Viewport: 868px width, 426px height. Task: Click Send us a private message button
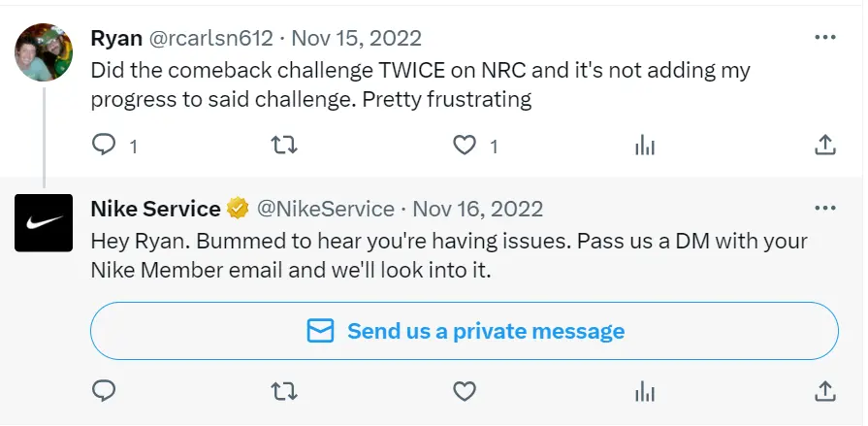(x=464, y=331)
